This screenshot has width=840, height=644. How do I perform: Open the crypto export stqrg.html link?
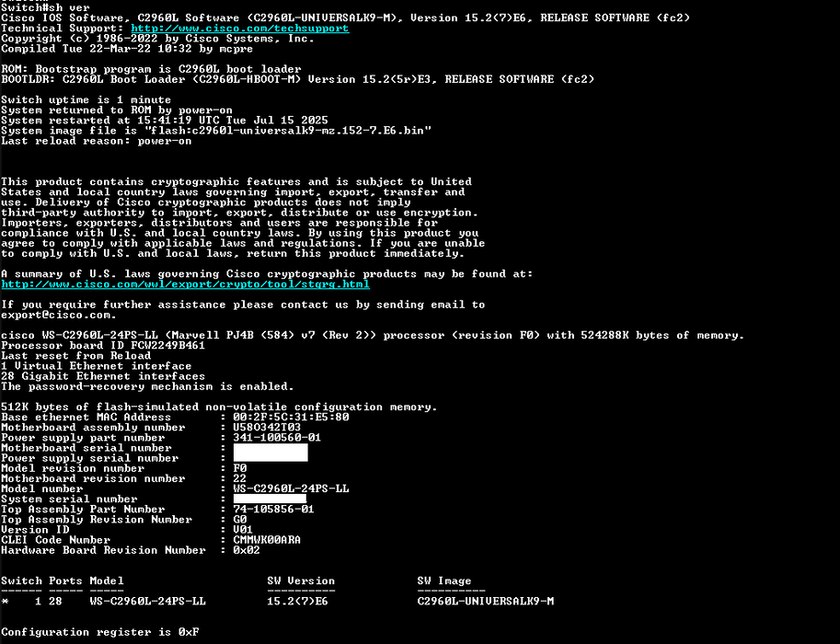pyautogui.click(x=185, y=284)
